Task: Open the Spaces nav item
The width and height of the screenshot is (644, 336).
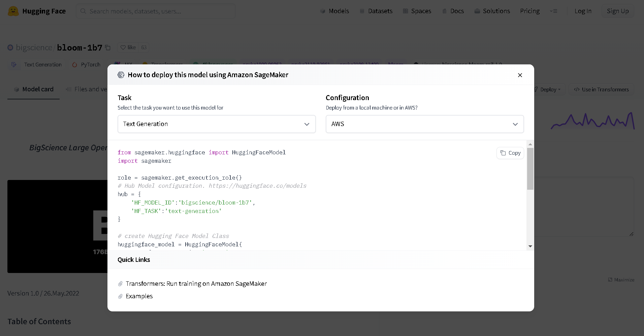Action: [x=417, y=11]
